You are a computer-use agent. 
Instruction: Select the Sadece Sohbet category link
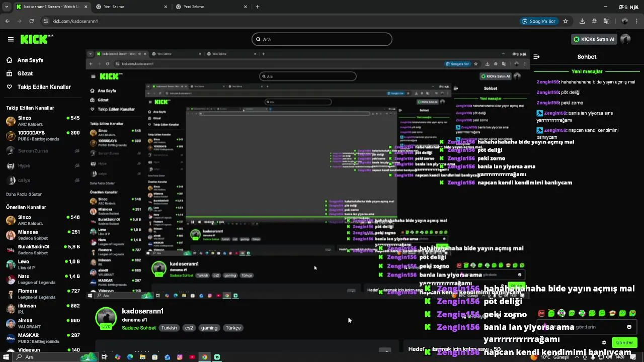pyautogui.click(x=139, y=328)
